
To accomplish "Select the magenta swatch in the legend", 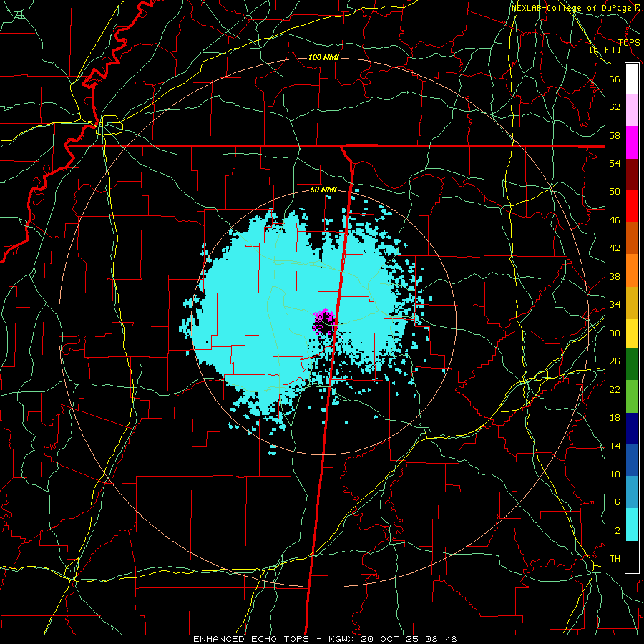I will coord(632,142).
